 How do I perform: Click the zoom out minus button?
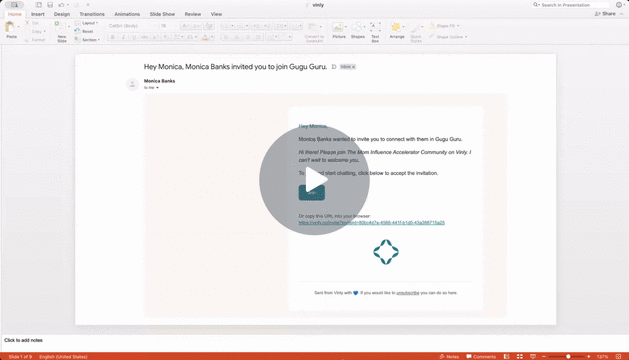click(x=544, y=356)
